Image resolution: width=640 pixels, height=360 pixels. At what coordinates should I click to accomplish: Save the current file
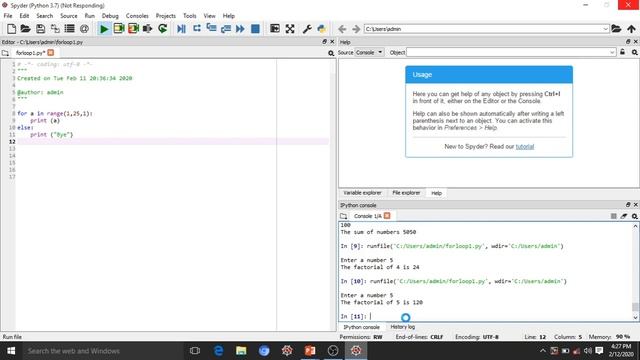coord(40,29)
